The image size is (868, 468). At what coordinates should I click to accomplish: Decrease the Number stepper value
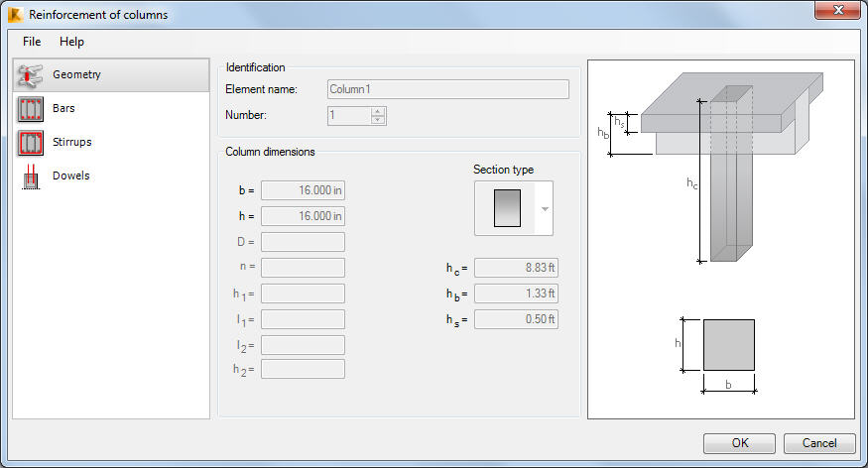(x=377, y=120)
